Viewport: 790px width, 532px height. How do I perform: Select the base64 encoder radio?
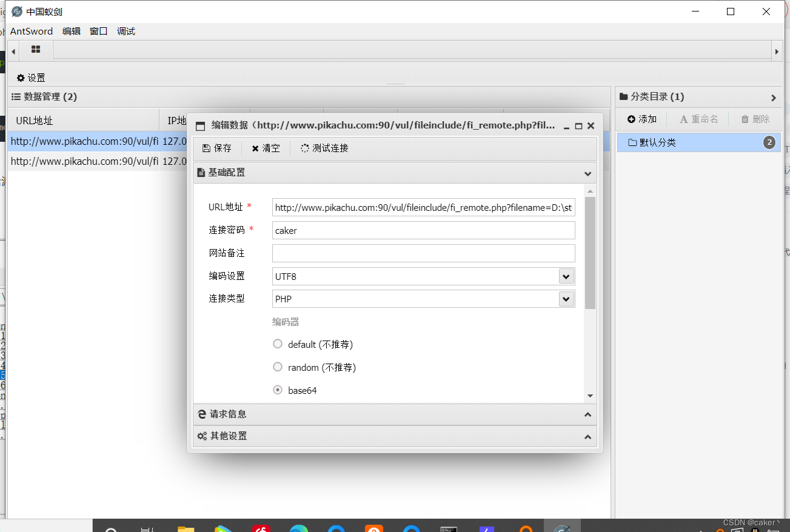[278, 390]
